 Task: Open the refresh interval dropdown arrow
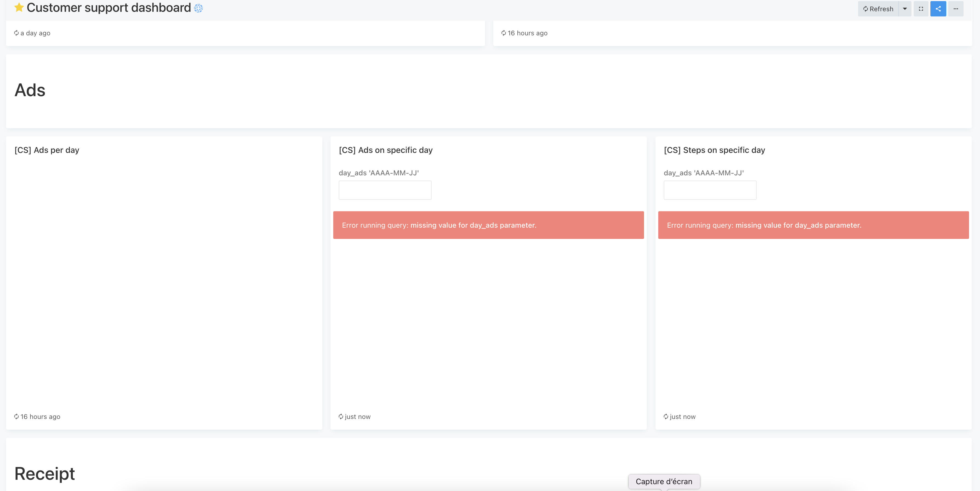click(x=905, y=9)
